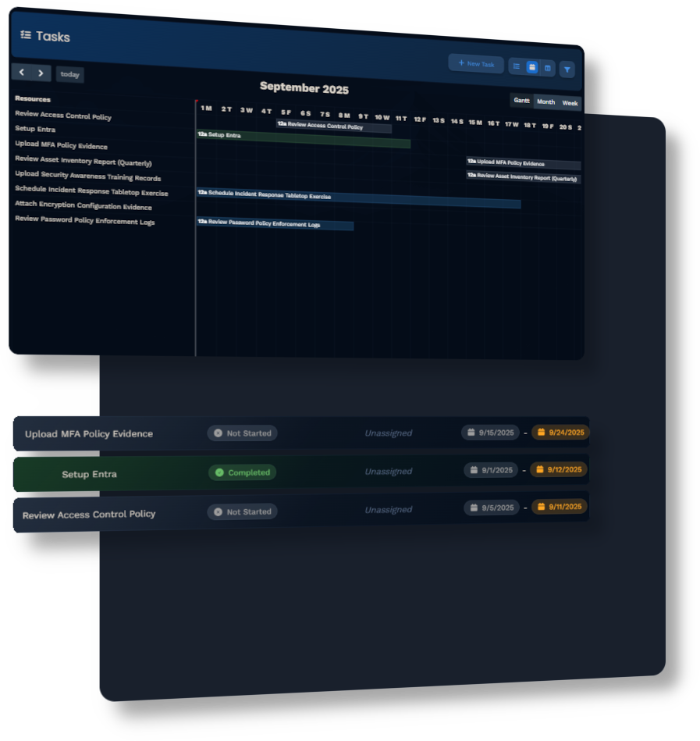Select Setup Entra in Resources list

pyautogui.click(x=35, y=129)
